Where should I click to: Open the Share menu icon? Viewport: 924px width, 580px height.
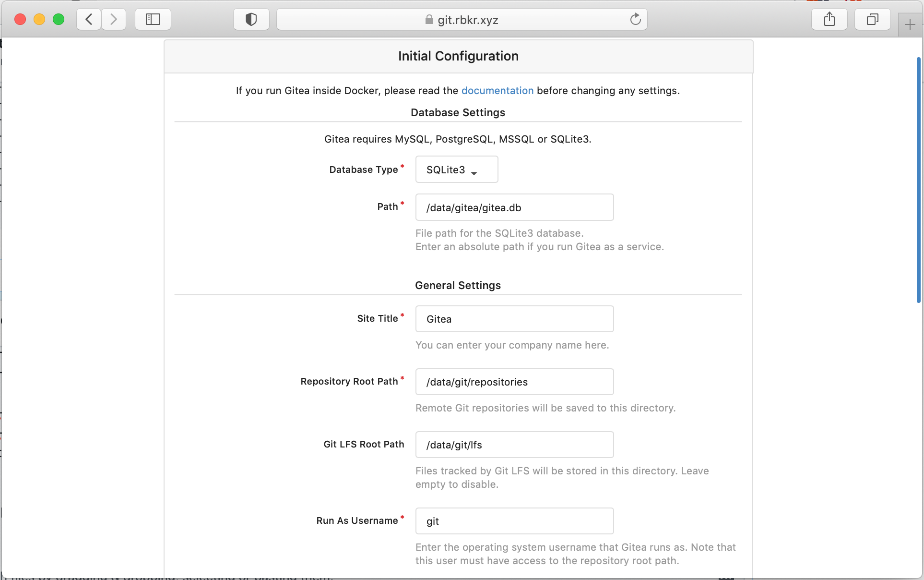pyautogui.click(x=829, y=19)
